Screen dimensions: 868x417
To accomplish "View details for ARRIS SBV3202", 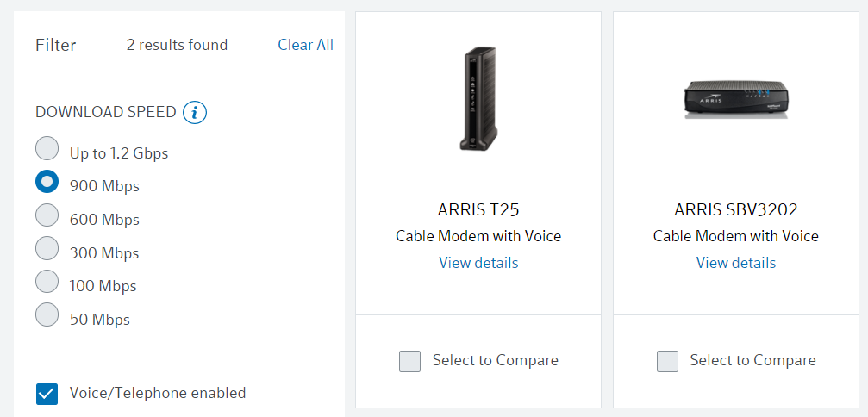I will pyautogui.click(x=736, y=263).
